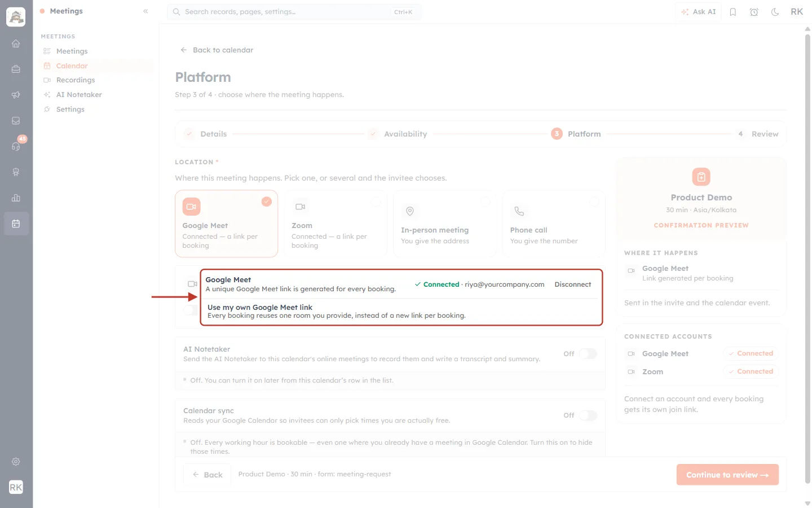812x508 pixels.
Task: Open the briefcase icon in the left rail
Action: [16, 69]
